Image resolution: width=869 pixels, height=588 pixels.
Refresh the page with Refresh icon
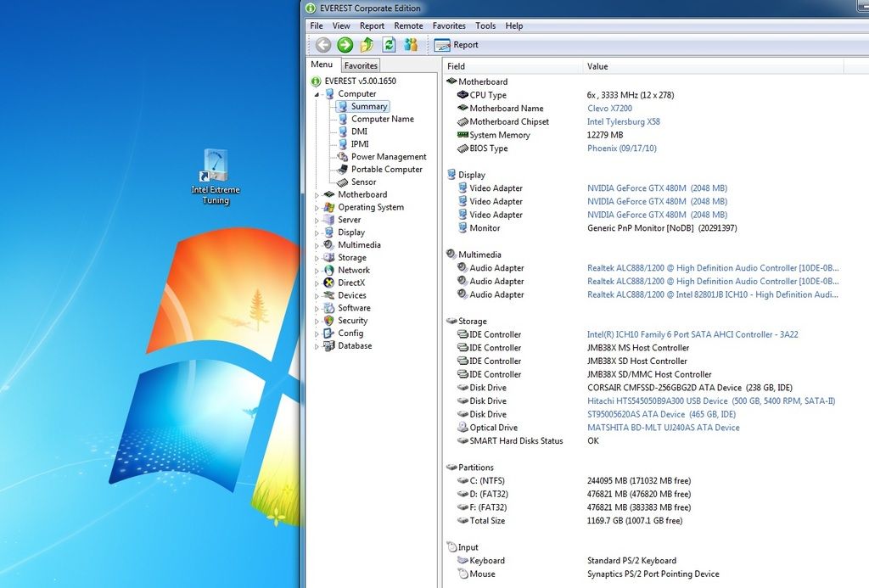click(x=389, y=45)
